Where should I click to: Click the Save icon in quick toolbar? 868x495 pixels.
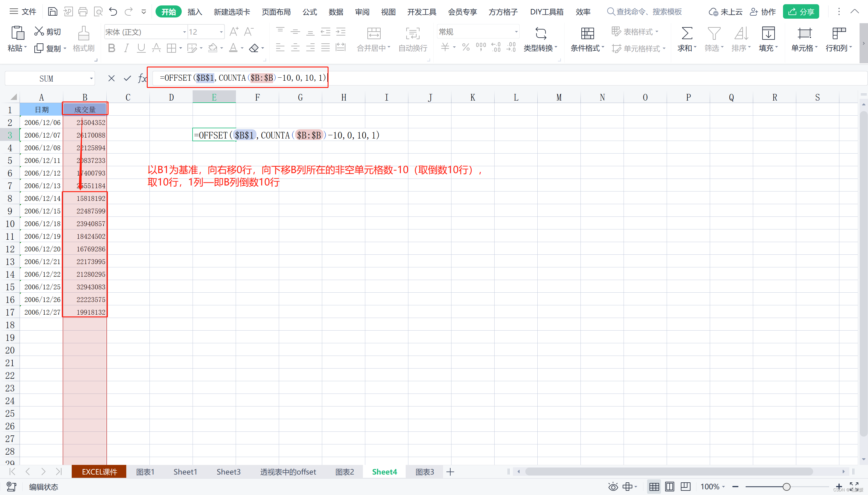coord(52,12)
